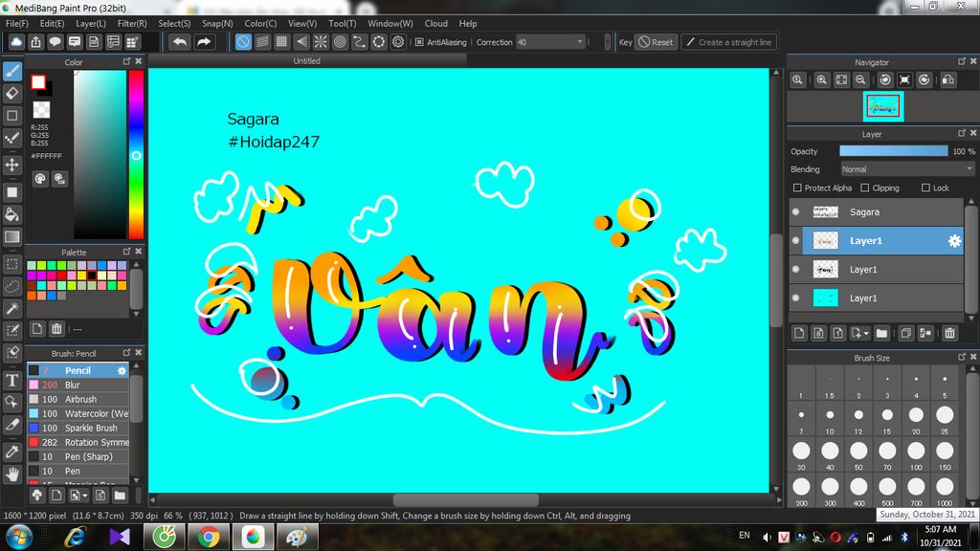Select the Sparkle Brush
This screenshot has height=551, width=980.
pyautogui.click(x=78, y=428)
